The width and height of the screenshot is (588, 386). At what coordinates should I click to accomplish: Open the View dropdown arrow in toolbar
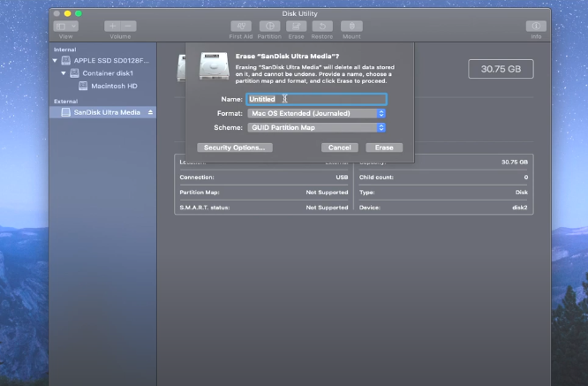[73, 26]
